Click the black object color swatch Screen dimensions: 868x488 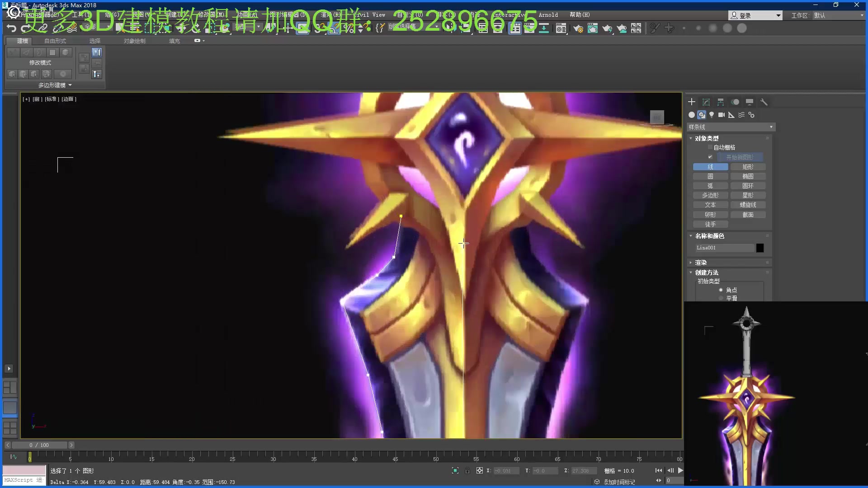click(x=760, y=248)
